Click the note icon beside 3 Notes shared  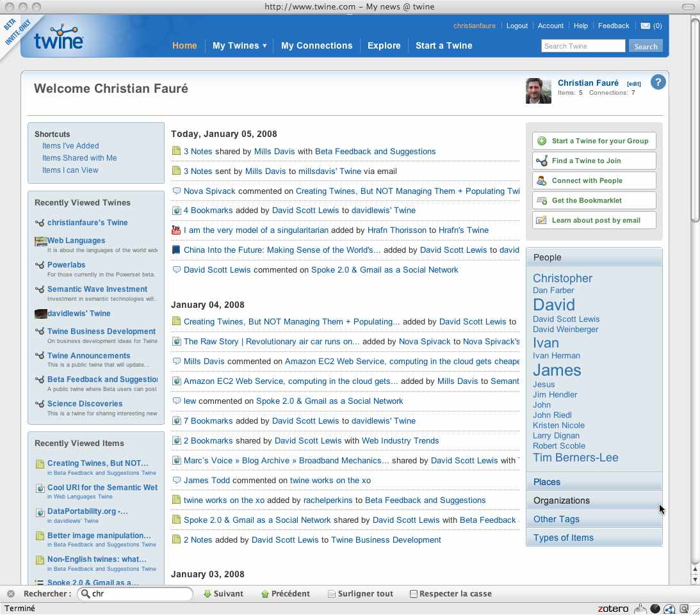tap(176, 151)
